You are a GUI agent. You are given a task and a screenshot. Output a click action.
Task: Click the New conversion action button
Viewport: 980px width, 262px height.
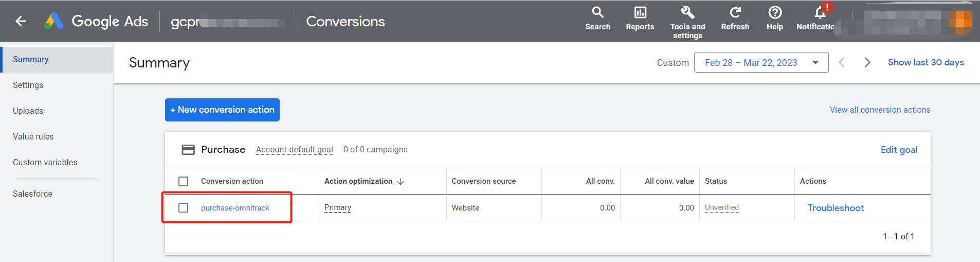point(222,110)
